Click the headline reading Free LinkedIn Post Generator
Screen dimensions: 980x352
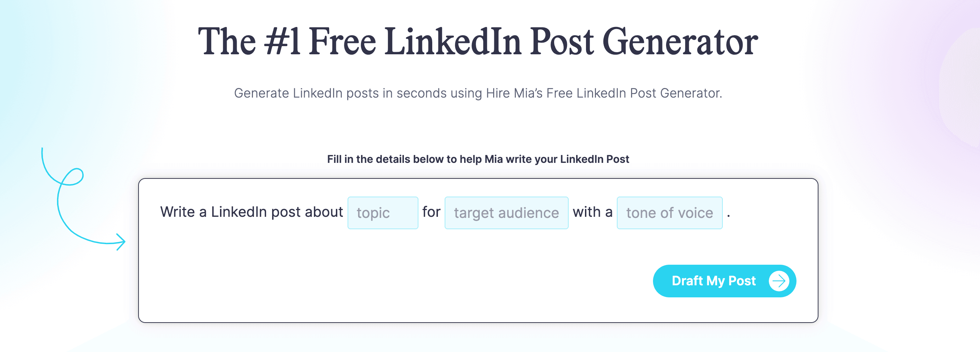coord(478,41)
